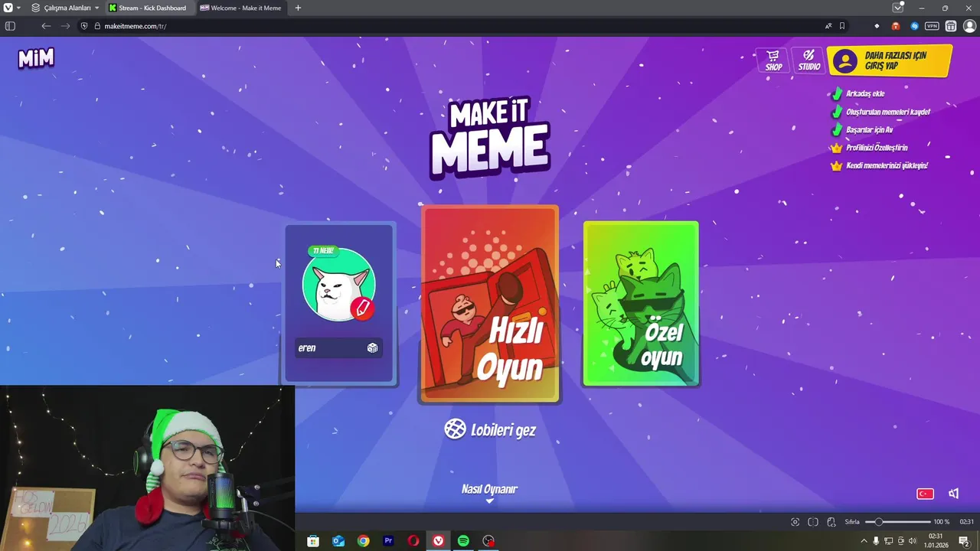
Task: Select the Welcome - Make it Meme tab
Action: click(241, 8)
